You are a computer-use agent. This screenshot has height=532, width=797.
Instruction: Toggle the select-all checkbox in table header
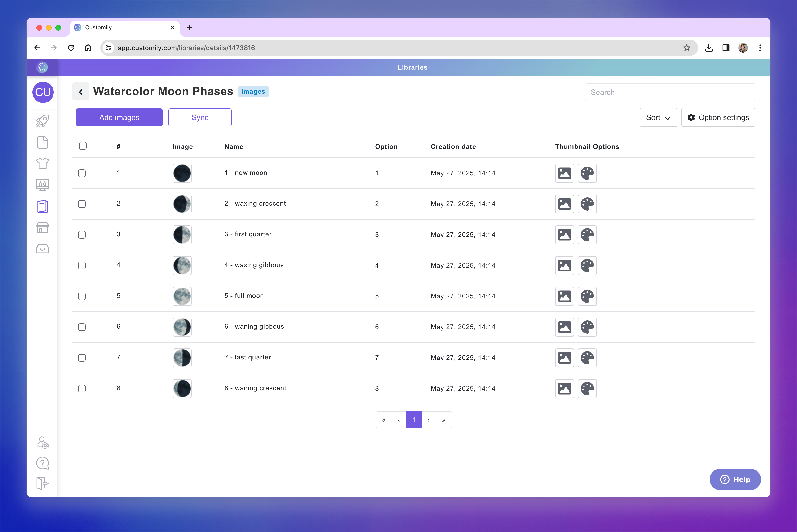[x=82, y=146]
